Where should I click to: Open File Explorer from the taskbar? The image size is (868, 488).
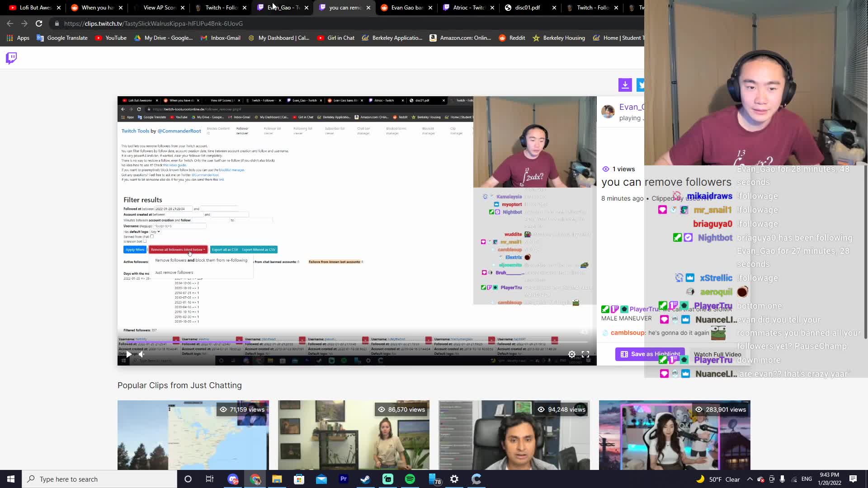(277, 479)
